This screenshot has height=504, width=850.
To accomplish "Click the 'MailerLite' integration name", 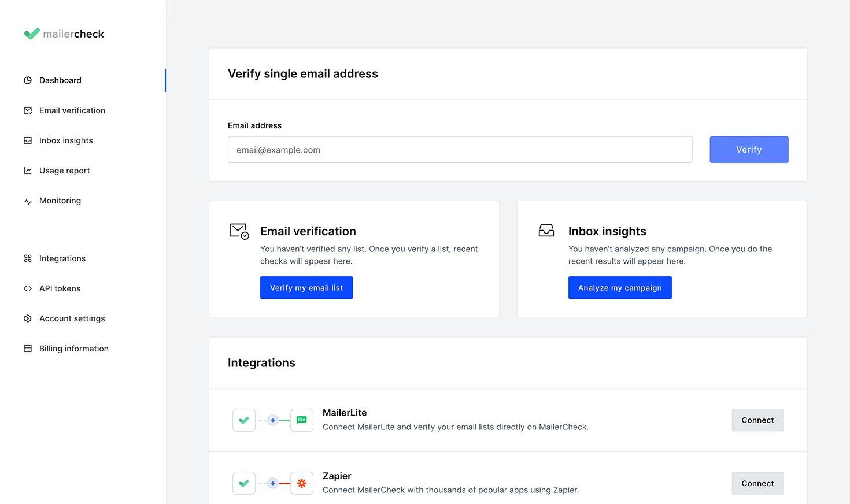I will click(345, 413).
